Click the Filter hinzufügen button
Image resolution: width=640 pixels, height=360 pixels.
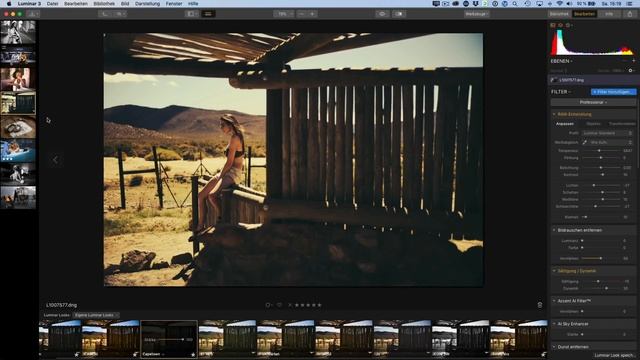point(613,92)
